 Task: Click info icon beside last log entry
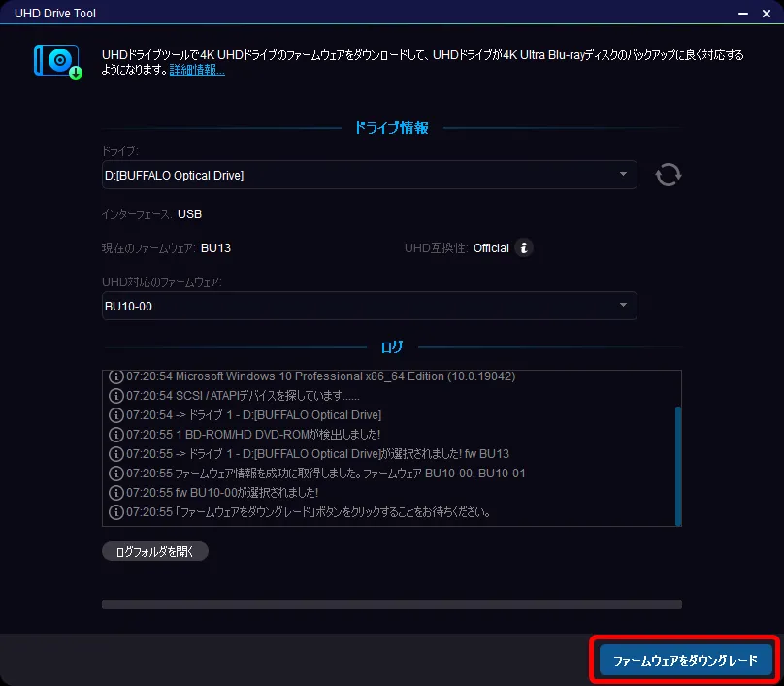(116, 512)
